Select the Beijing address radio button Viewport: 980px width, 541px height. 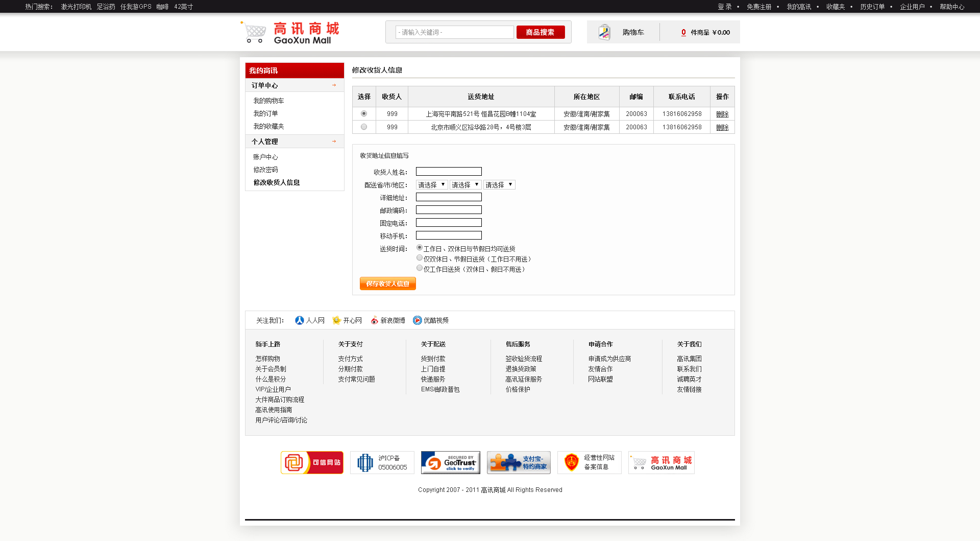(x=364, y=127)
